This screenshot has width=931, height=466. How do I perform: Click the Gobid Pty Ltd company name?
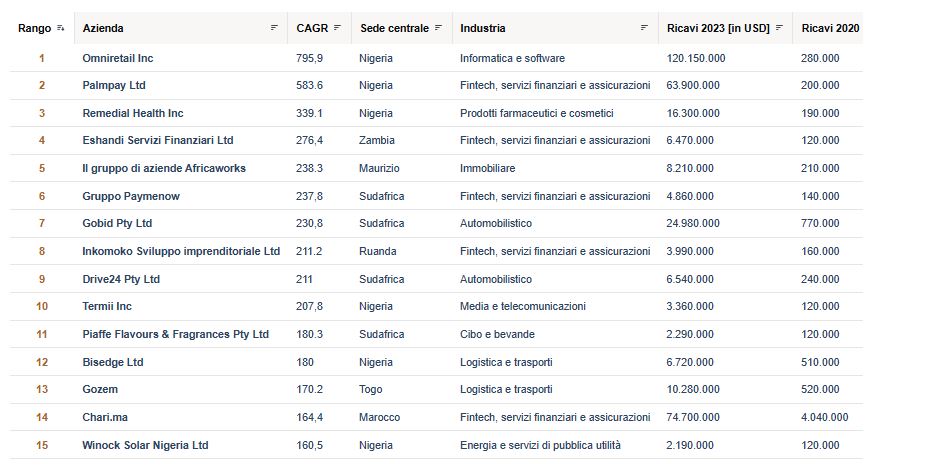point(117,223)
